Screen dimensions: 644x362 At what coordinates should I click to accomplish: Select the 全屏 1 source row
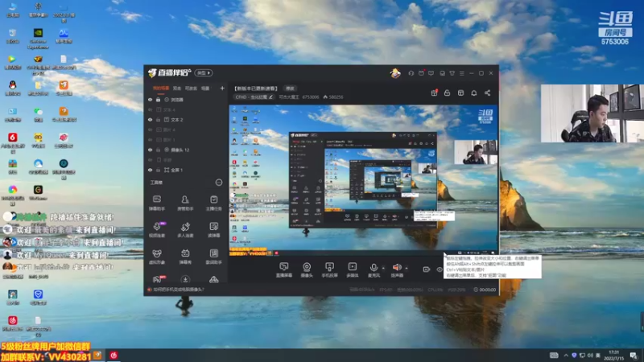(187, 170)
